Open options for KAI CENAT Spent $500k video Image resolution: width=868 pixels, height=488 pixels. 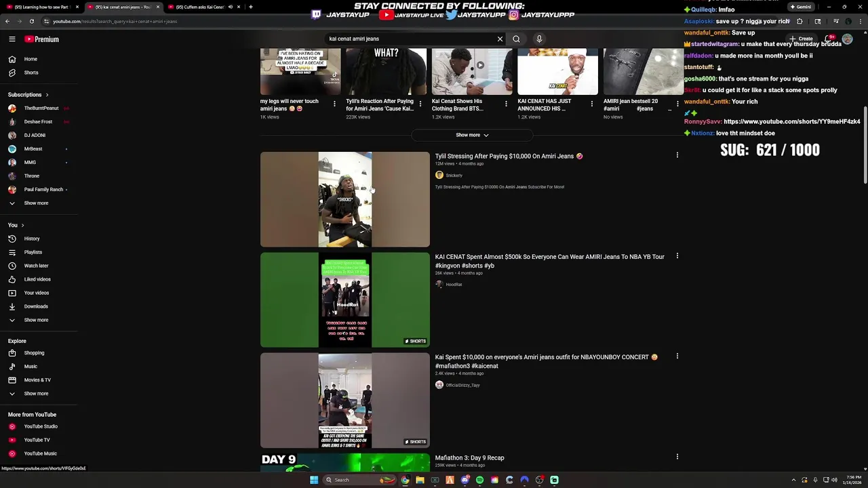point(677,256)
